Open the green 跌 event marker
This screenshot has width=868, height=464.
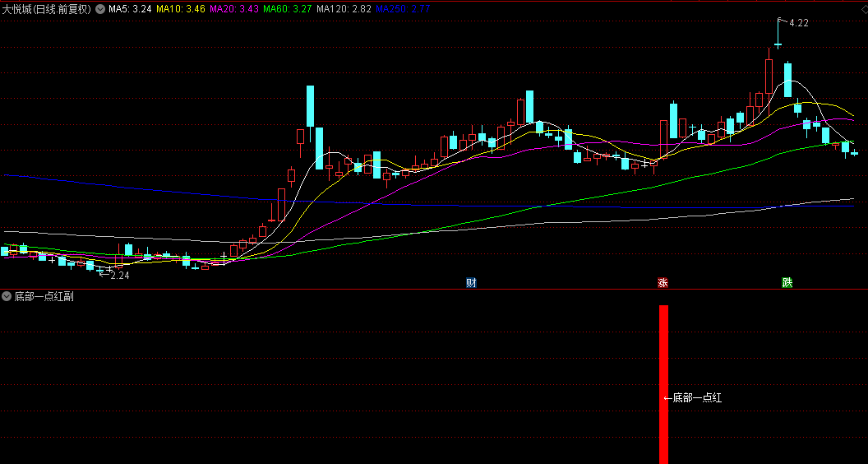787,283
